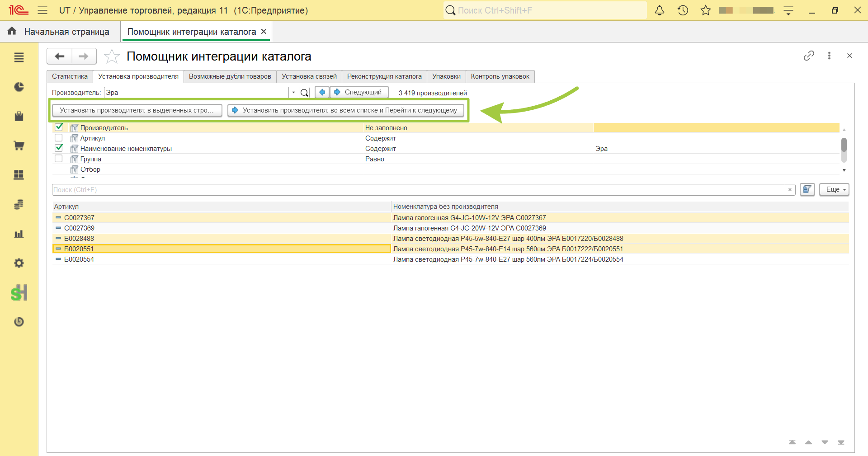Switch to the Статистика tab
Image resolution: width=868 pixels, height=456 pixels.
tap(70, 76)
